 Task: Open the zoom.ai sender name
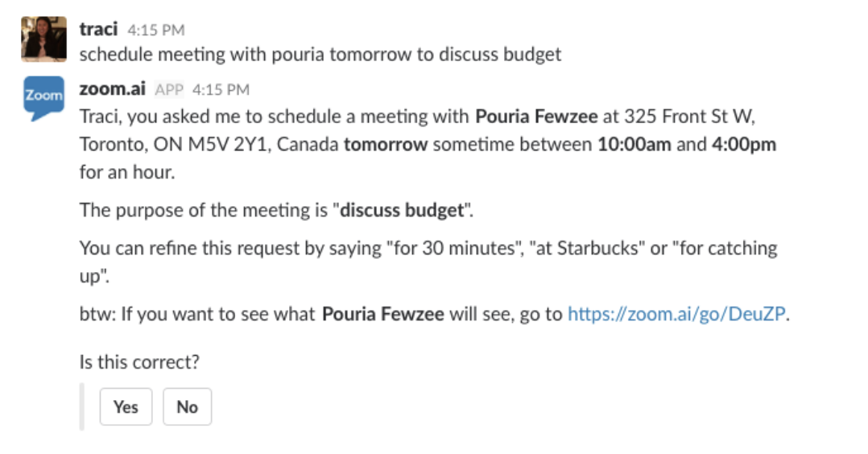113,89
